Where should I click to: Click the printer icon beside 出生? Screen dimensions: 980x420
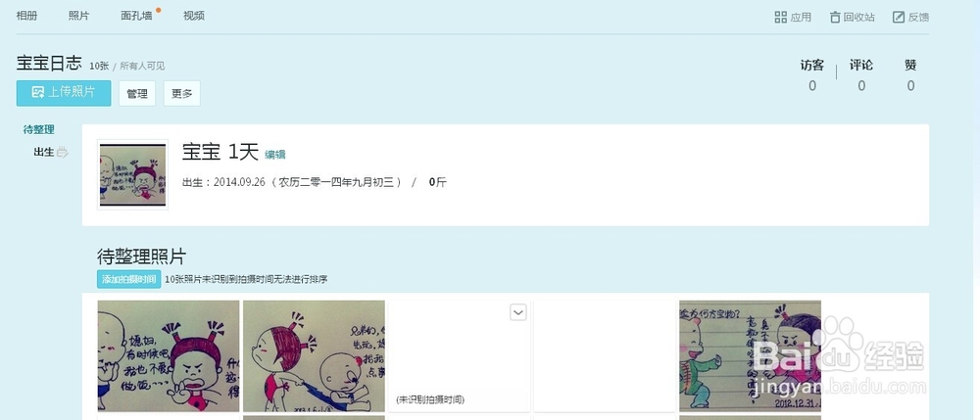(x=62, y=152)
